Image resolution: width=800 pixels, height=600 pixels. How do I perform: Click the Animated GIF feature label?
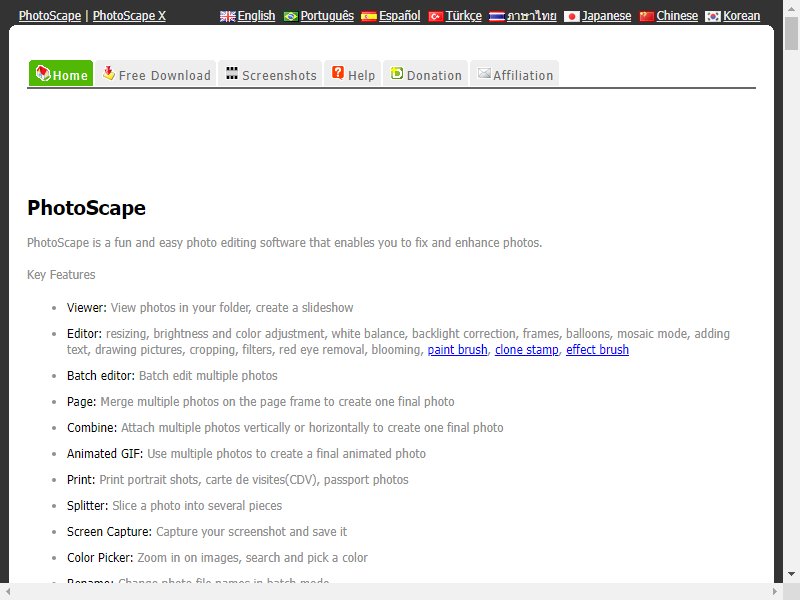105,454
